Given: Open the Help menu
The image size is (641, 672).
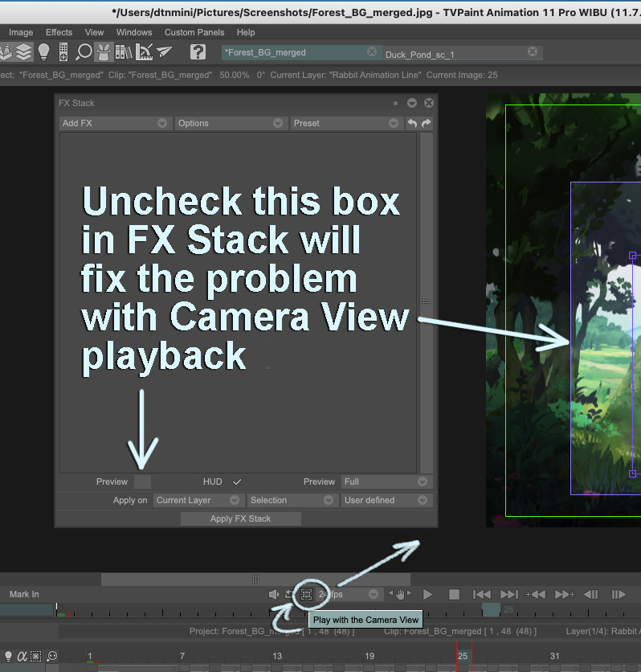Looking at the screenshot, I should 246,33.
